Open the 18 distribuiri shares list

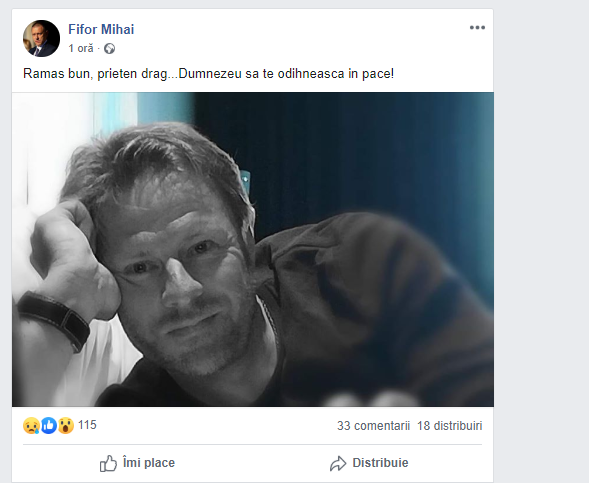pos(450,426)
